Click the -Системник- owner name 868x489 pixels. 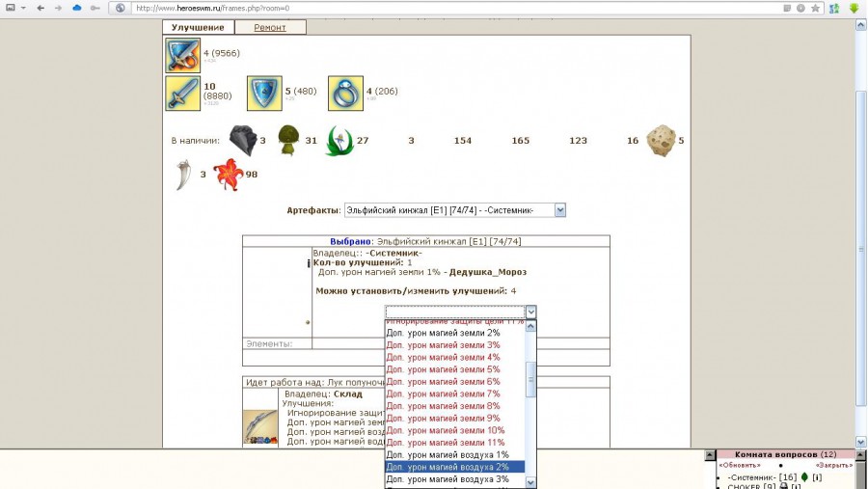pos(393,253)
